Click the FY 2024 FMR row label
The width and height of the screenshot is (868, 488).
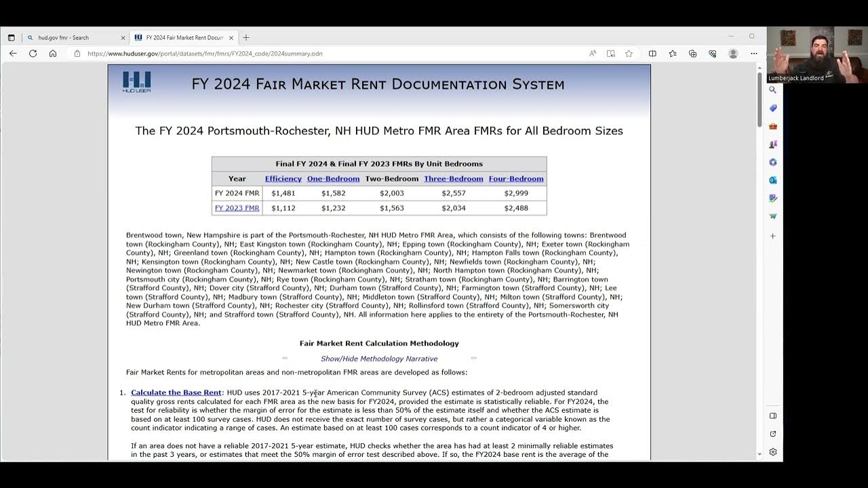237,193
